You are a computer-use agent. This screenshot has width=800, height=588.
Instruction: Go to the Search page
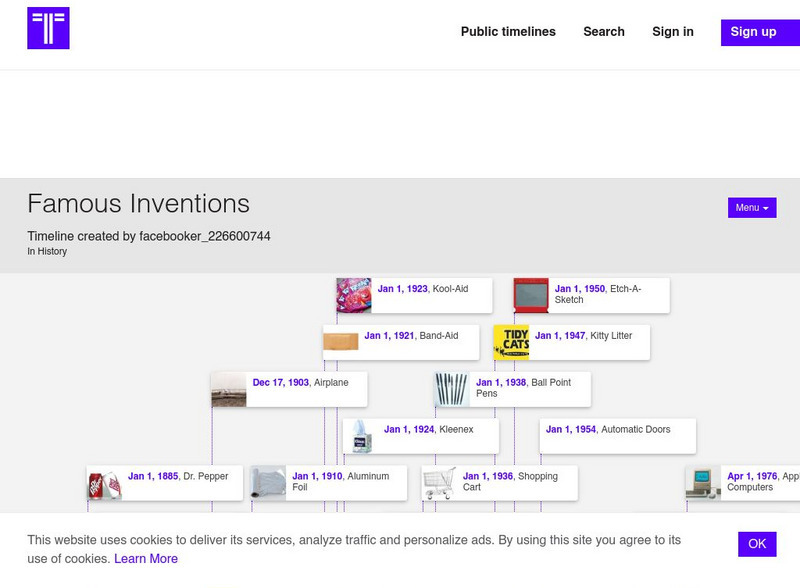604,32
